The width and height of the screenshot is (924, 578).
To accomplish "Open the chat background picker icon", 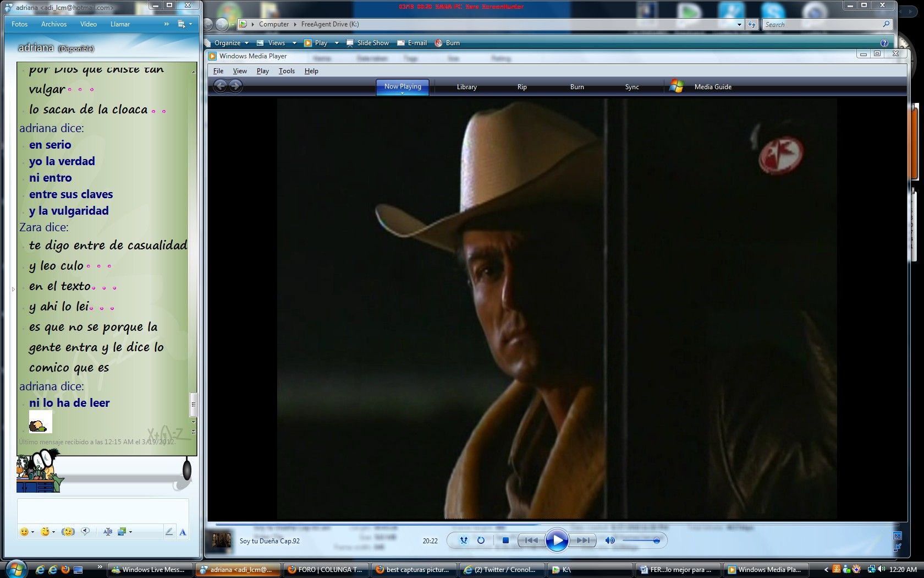I will pyautogui.click(x=122, y=532).
